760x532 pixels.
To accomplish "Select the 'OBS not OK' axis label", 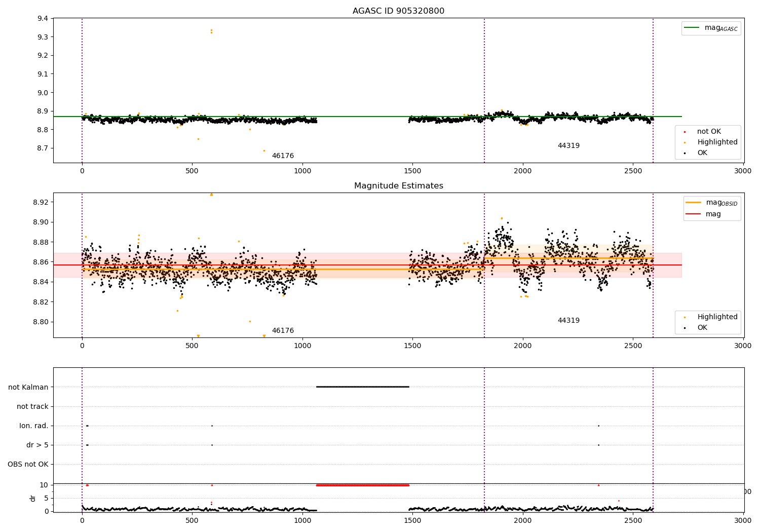I will pyautogui.click(x=28, y=464).
